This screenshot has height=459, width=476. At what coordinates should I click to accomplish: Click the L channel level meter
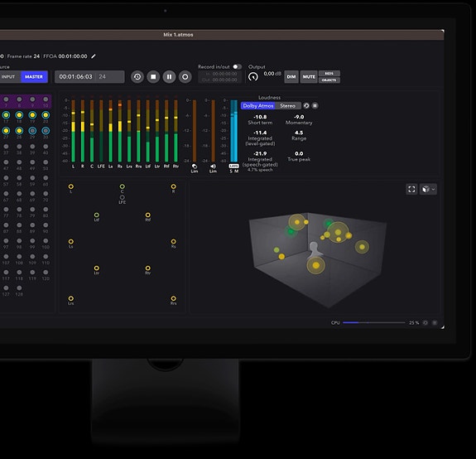click(73, 131)
